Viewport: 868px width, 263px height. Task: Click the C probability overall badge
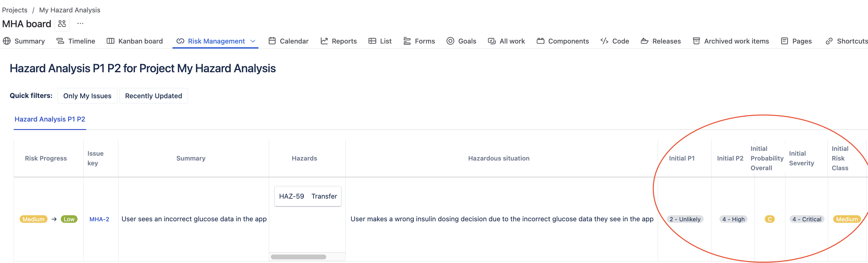pyautogui.click(x=770, y=219)
